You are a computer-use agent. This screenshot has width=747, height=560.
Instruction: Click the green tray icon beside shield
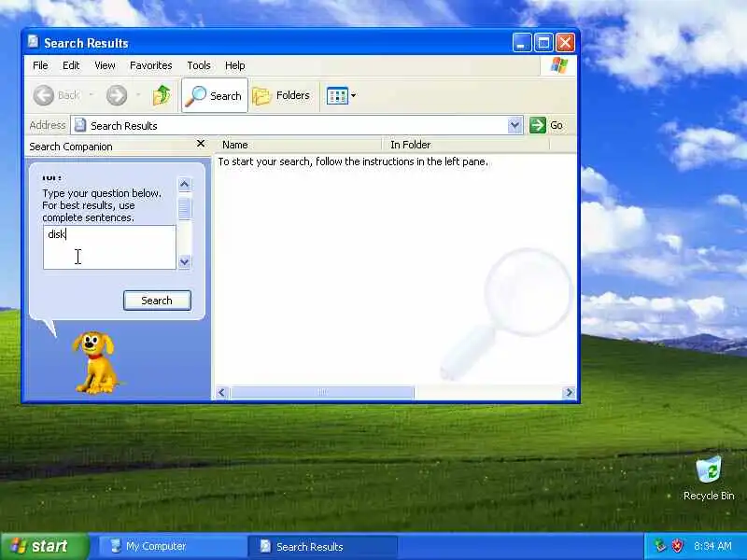click(x=660, y=546)
